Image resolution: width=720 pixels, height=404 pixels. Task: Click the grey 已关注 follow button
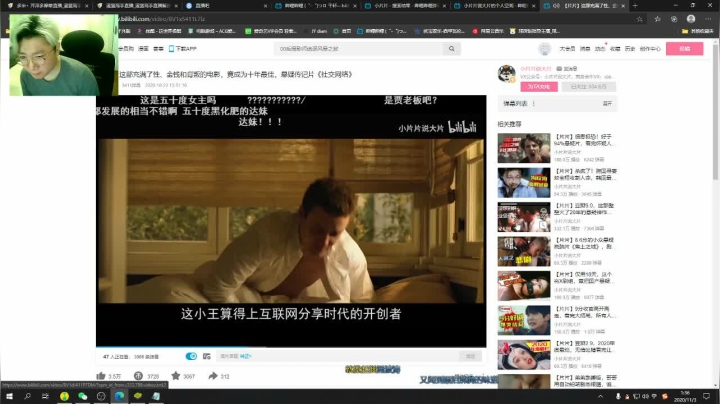(x=588, y=87)
